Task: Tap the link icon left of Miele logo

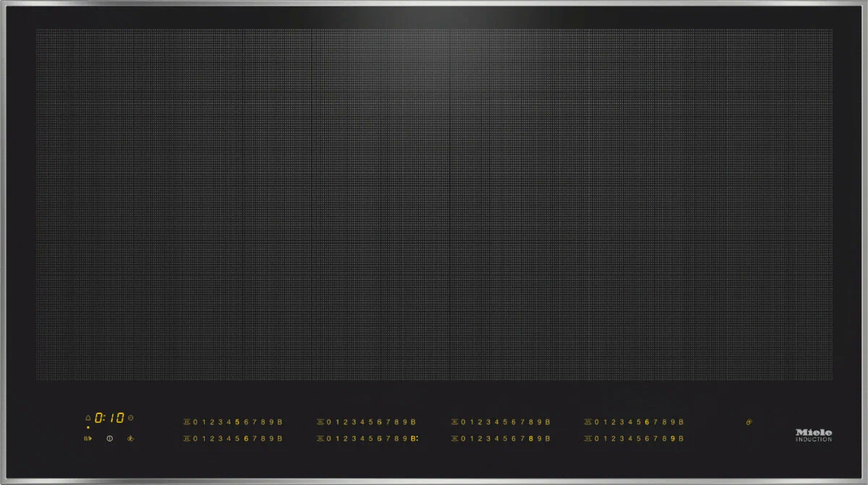Action: click(749, 421)
